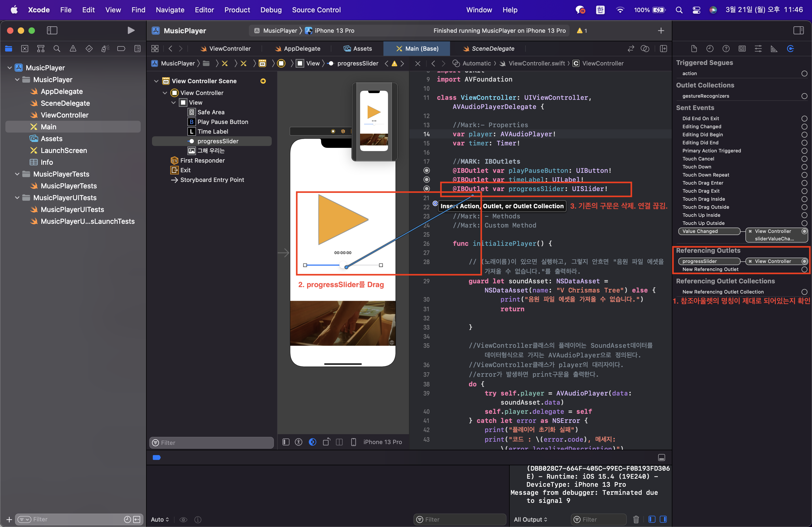This screenshot has height=527, width=812.
Task: Click the progress slider thumb on canvas
Action: click(343, 265)
